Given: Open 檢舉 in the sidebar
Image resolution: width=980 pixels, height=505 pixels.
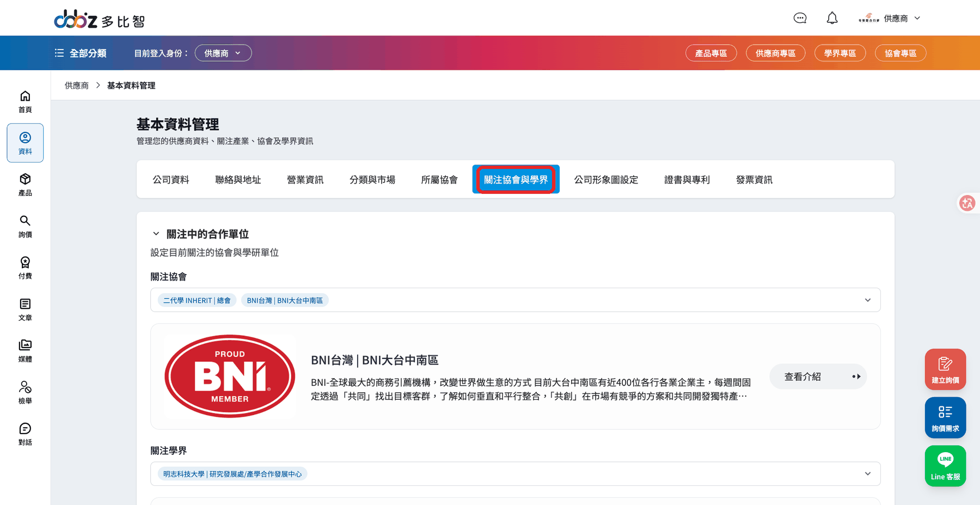Looking at the screenshot, I should point(25,392).
